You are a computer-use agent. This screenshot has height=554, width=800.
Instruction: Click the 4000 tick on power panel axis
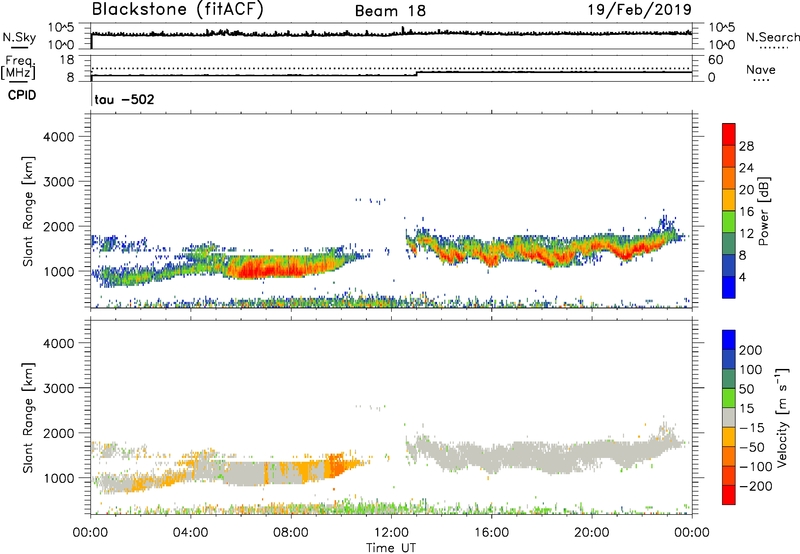tap(58, 137)
